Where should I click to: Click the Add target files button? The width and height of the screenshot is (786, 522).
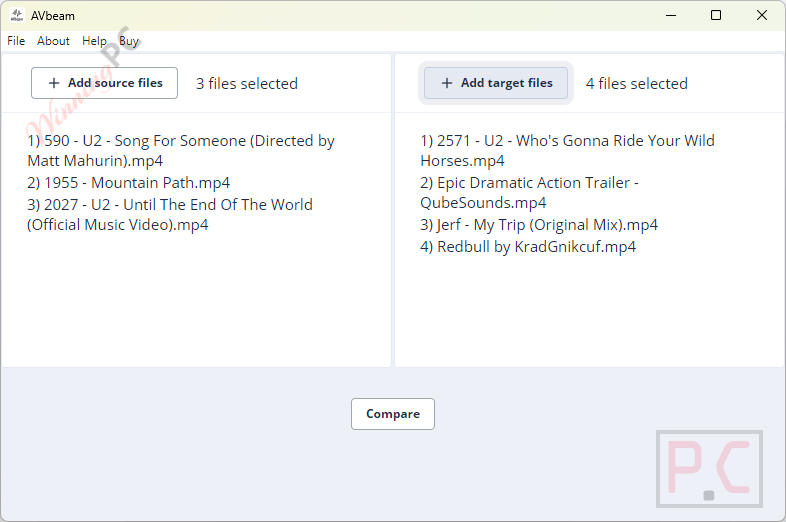[x=496, y=83]
